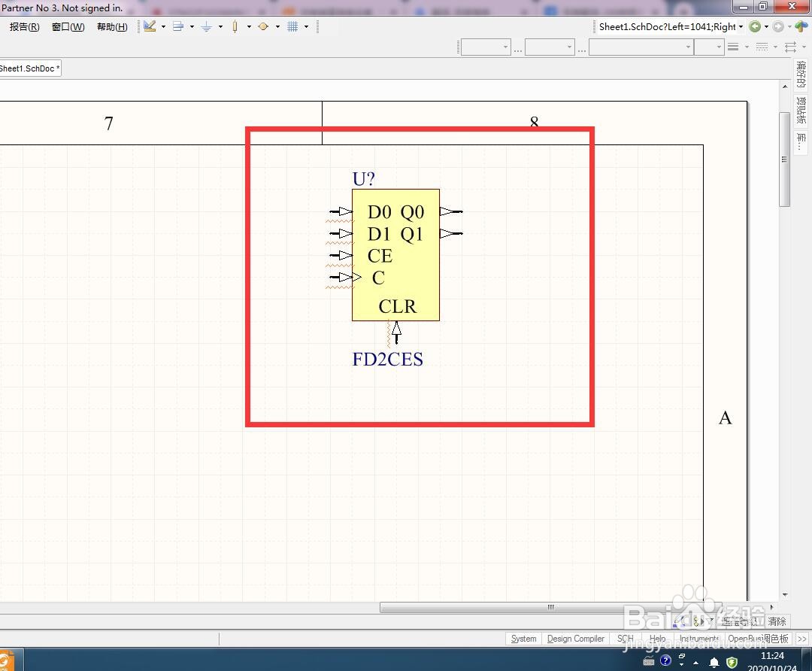Select the alignment tools icon
812x671 pixels.
point(178,26)
